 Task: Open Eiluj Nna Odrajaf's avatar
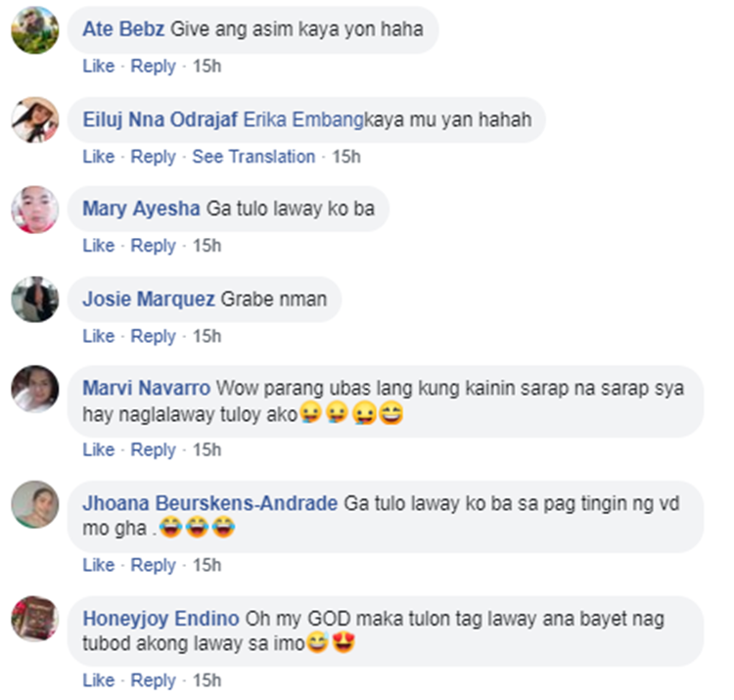click(x=35, y=119)
